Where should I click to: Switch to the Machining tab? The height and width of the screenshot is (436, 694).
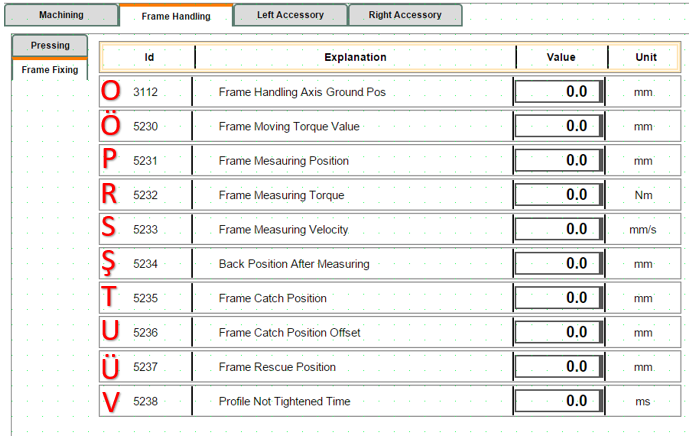(61, 15)
